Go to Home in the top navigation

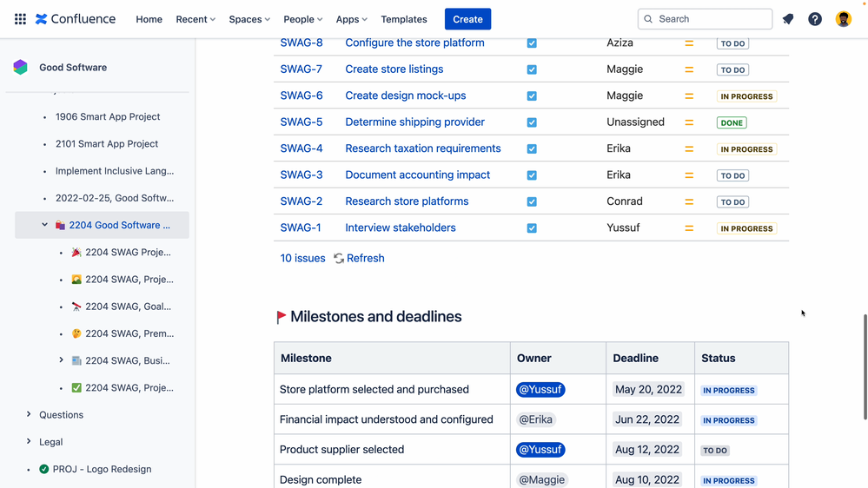pos(149,19)
